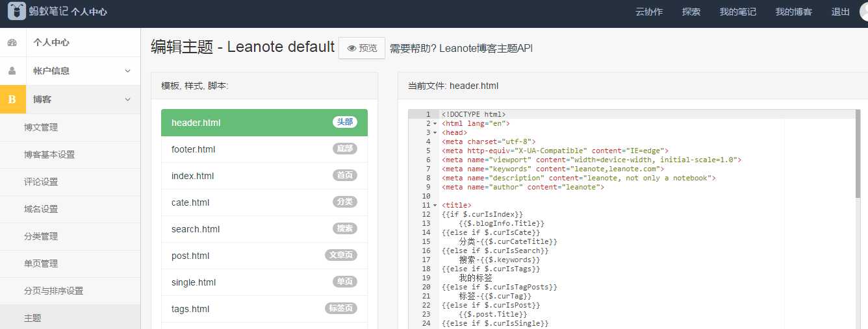Select index.html in the file list
The height and width of the screenshot is (329, 868).
(x=264, y=176)
